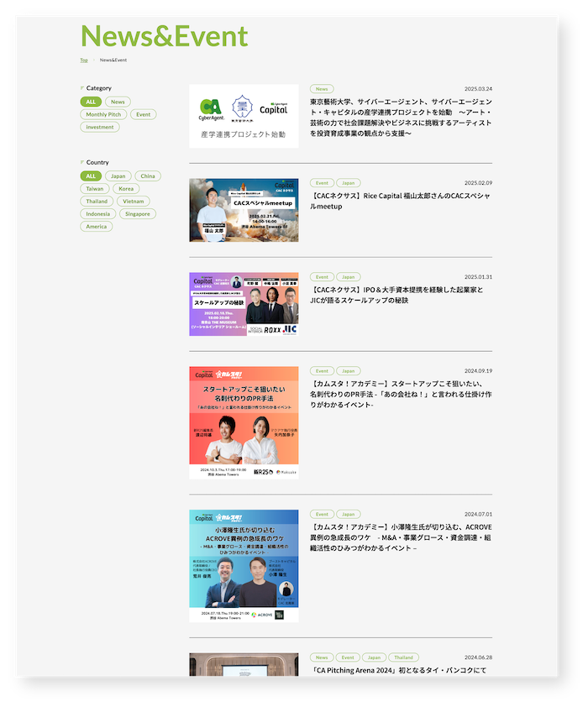Open the スタートアップこそ狙いたい article title

[x=401, y=394]
